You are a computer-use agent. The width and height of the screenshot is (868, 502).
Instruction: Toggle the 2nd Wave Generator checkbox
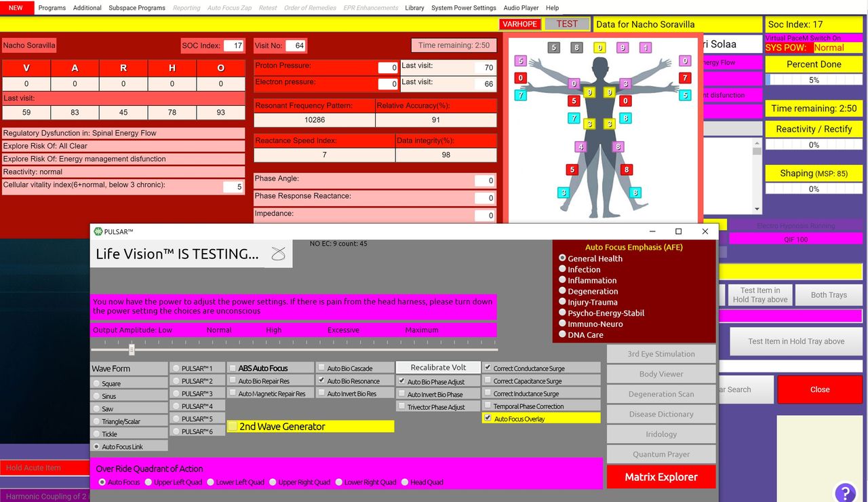point(233,427)
